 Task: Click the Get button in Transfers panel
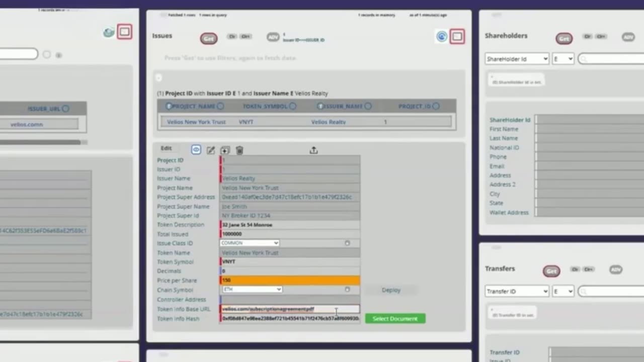tap(551, 271)
